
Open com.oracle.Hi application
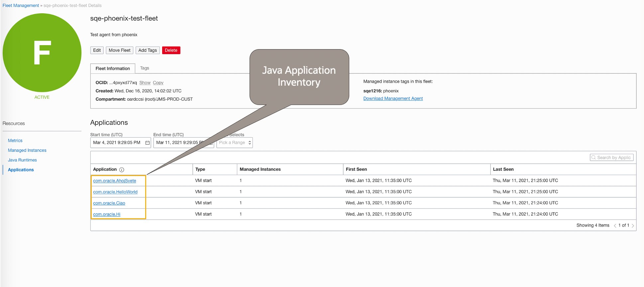click(107, 215)
